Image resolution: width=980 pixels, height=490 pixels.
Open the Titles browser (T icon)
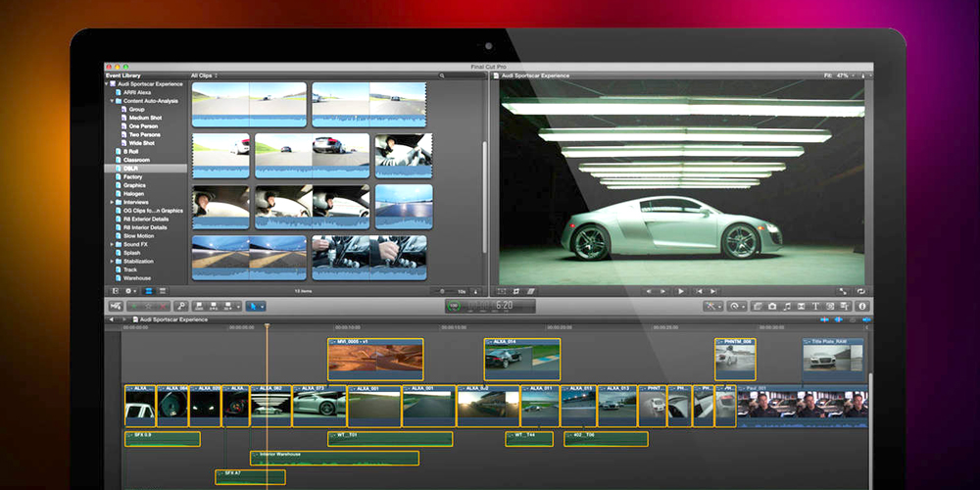(x=817, y=306)
